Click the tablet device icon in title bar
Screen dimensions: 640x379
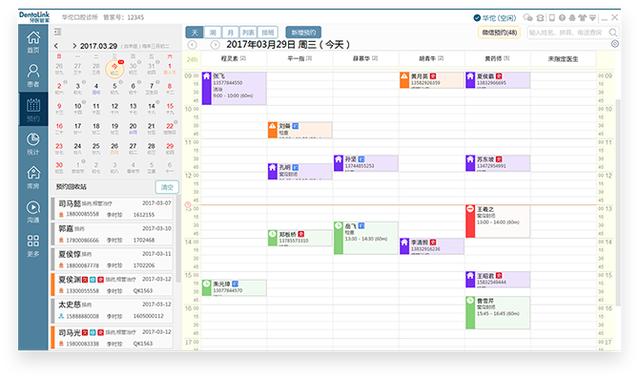(551, 18)
